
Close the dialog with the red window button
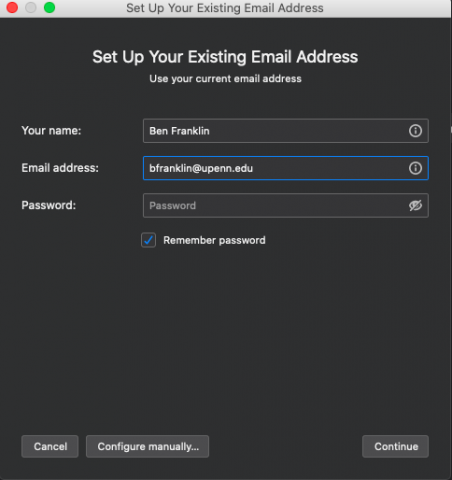[x=12, y=7]
